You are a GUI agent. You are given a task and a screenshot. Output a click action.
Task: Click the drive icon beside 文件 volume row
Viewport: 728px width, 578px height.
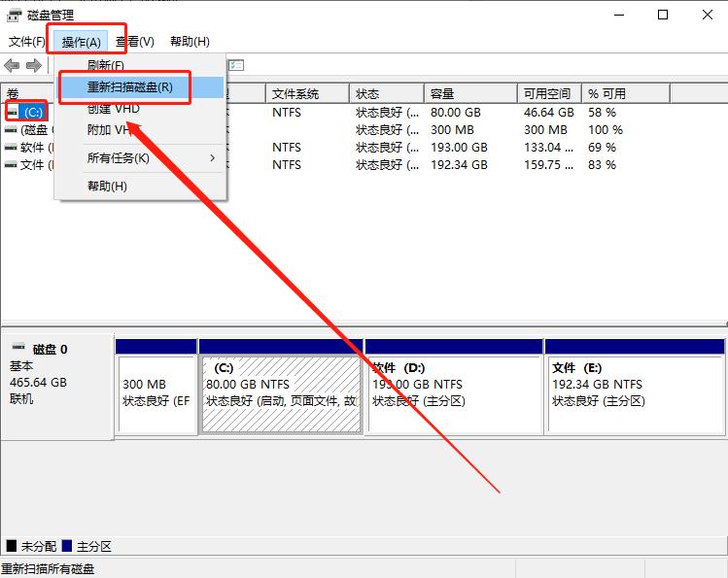[11, 165]
